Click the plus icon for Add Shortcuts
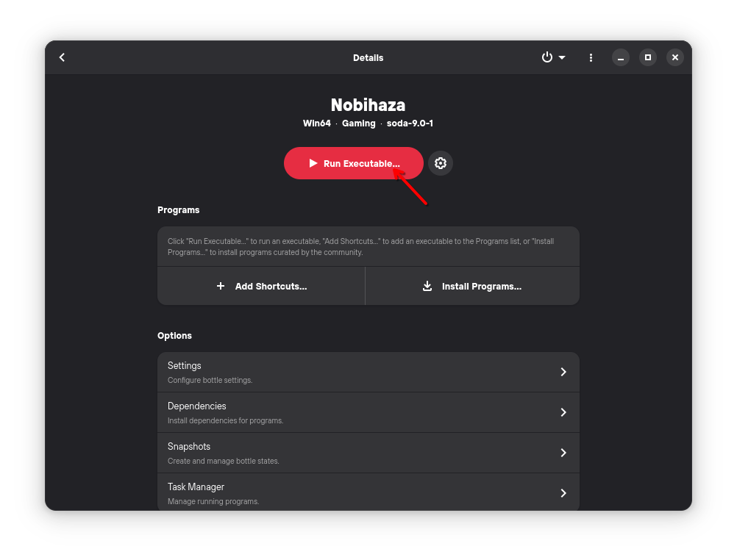Screen dimensions: 737x560 click(221, 286)
